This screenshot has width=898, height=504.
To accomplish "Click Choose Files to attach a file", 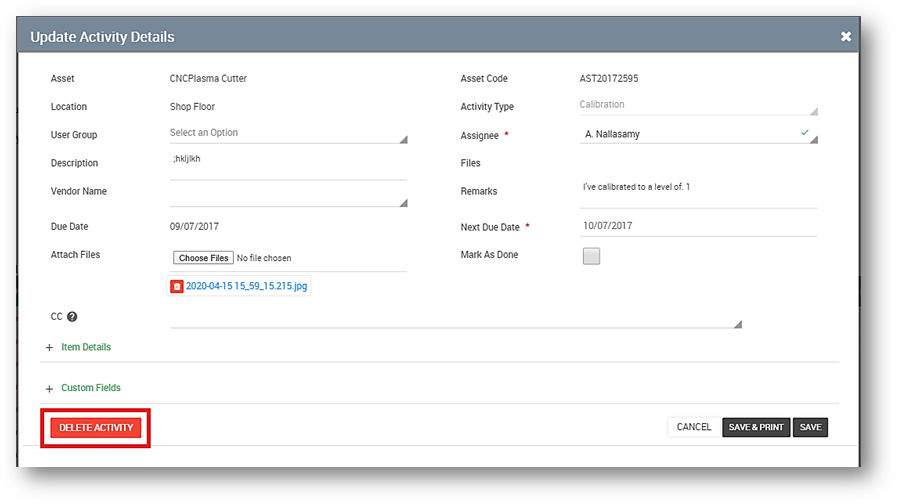I will (203, 258).
